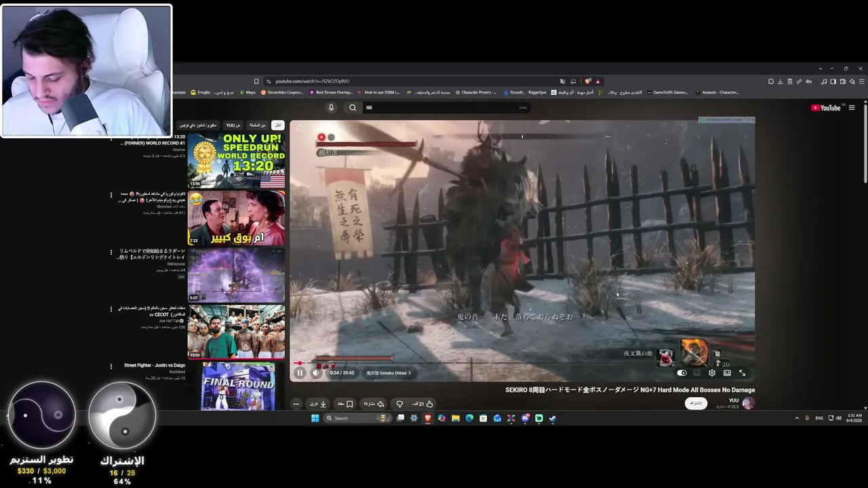Viewport: 868px width, 488px height.
Task: Open the CECOT prison video thumbnail
Action: (236, 332)
